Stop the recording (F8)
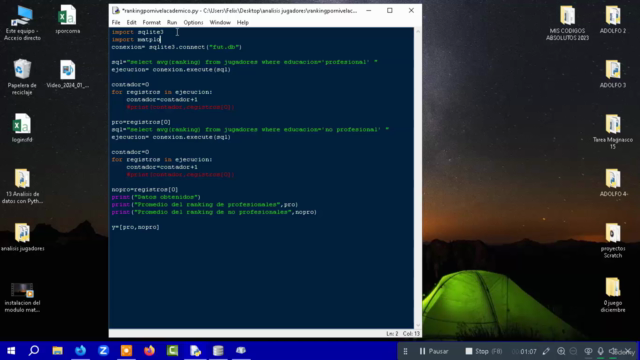Viewport: 640px width, 360px height. click(x=484, y=351)
